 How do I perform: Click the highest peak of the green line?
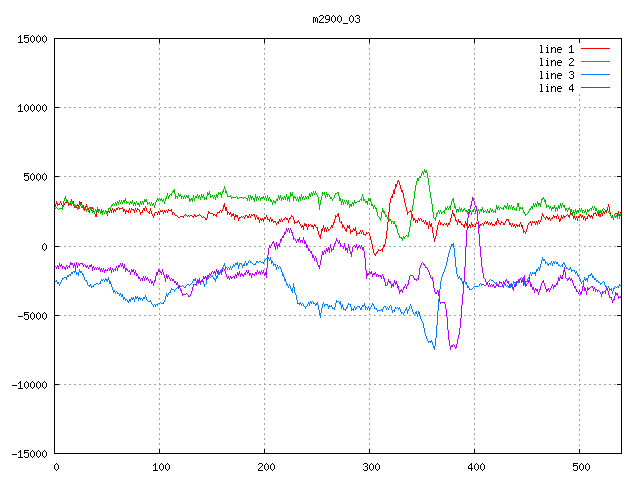[426, 170]
